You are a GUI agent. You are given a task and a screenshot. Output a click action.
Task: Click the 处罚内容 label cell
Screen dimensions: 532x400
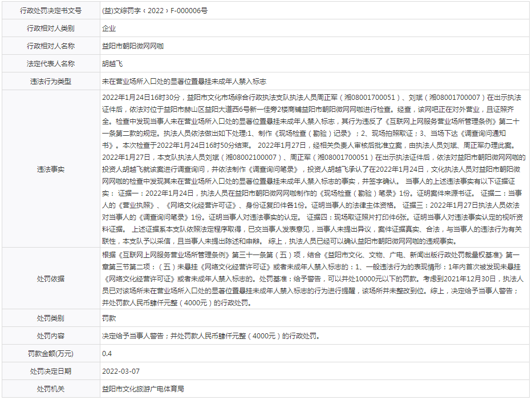click(x=51, y=336)
